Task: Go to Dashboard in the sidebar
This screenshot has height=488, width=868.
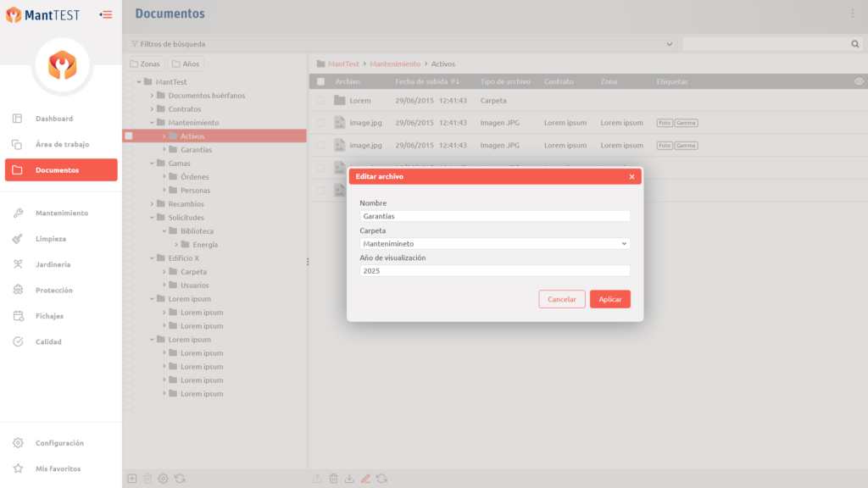Action: click(x=53, y=119)
